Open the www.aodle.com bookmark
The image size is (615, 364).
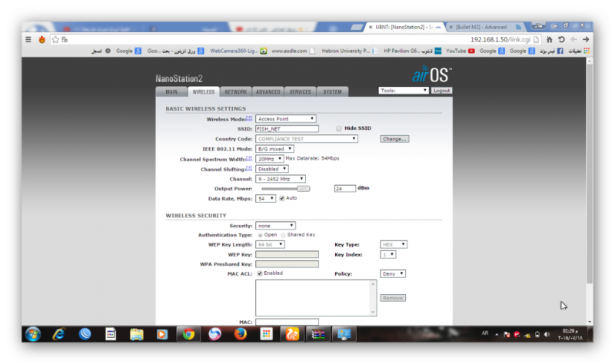point(293,51)
